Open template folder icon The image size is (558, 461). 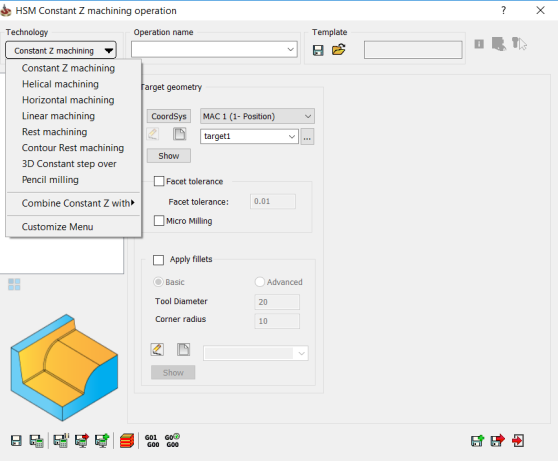[338, 49]
